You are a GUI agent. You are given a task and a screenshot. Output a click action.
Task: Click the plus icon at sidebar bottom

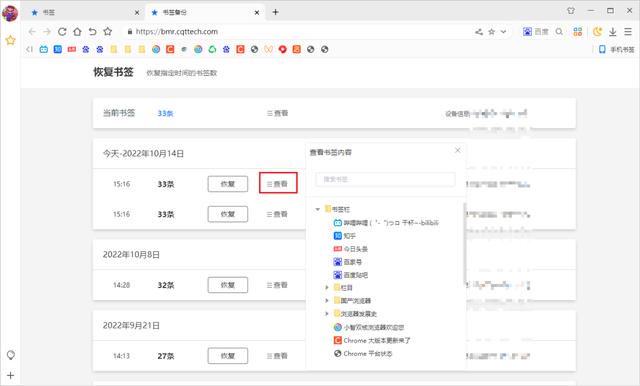pos(11,375)
